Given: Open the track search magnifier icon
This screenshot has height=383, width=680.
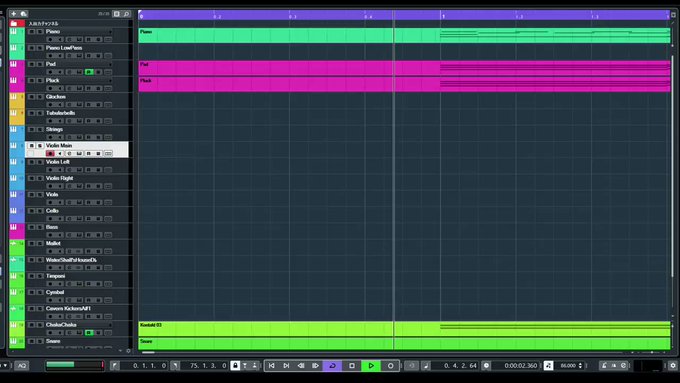Looking at the screenshot, I should point(126,14).
